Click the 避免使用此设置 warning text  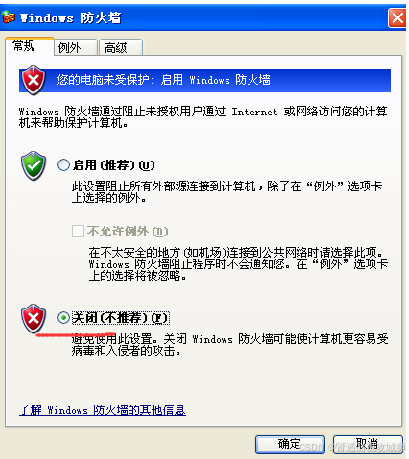tap(230, 345)
